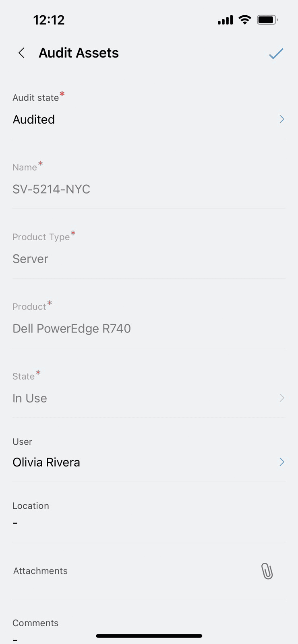The image size is (298, 644).
Task: Tap the cellular signal bars icon
Action: (x=225, y=20)
